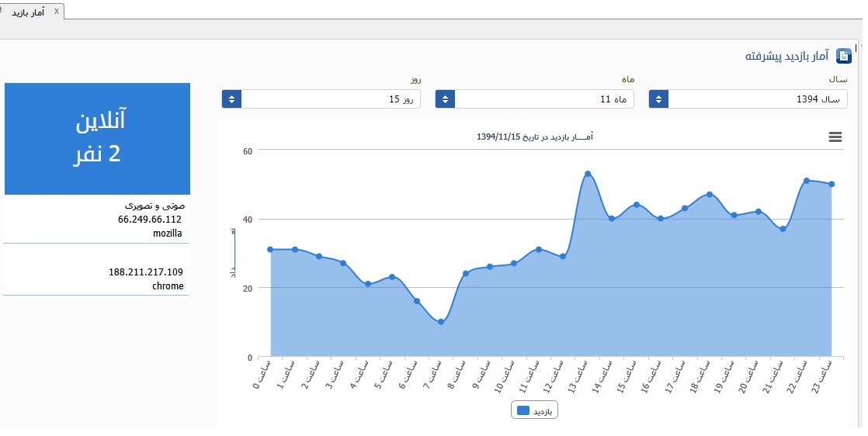Open the chart hamburger menu icon
This screenshot has height=436, width=868.
point(835,137)
